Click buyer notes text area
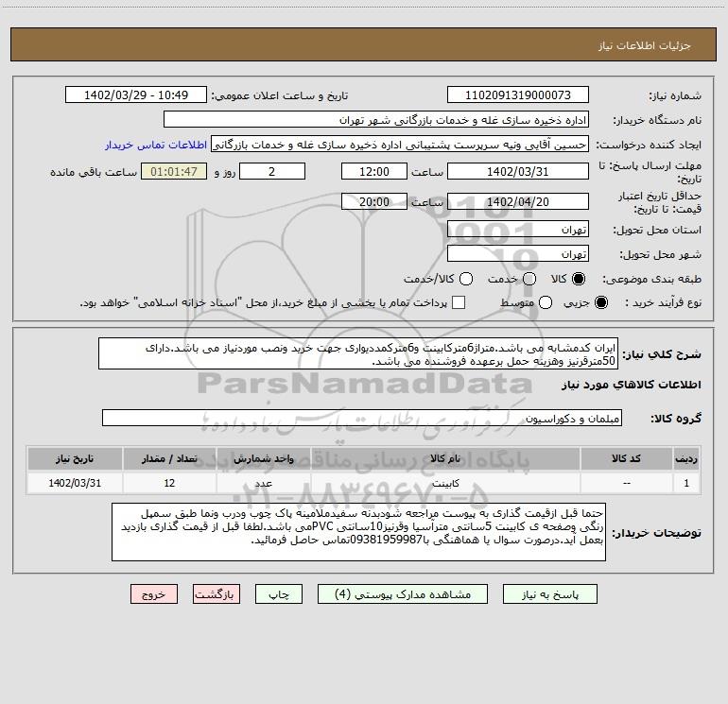This screenshot has width=728, height=704. coord(358,532)
